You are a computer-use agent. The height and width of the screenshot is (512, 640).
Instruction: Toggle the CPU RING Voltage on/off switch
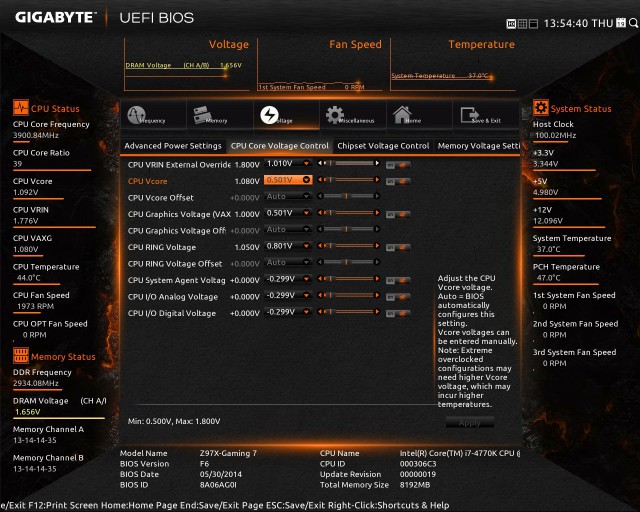[398, 247]
